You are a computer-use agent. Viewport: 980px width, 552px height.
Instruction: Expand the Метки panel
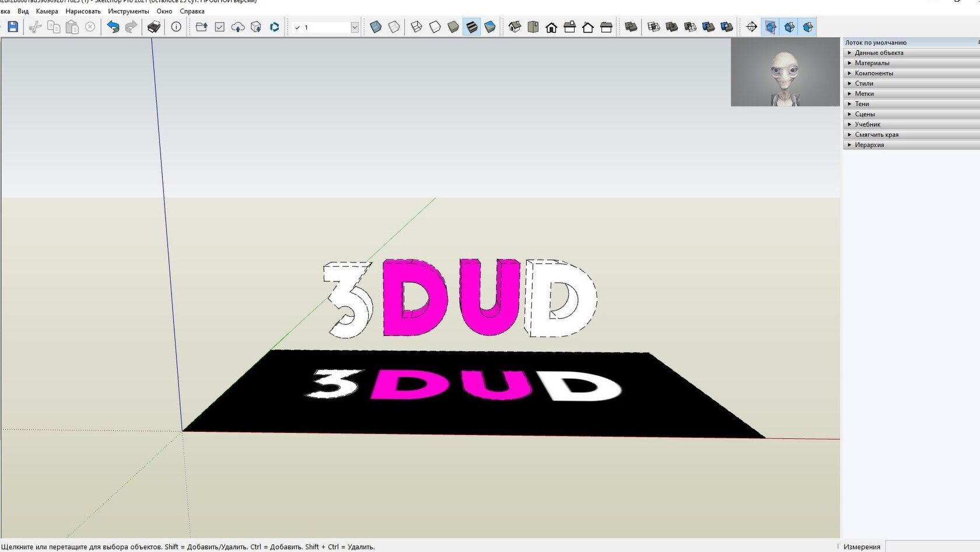[911, 93]
